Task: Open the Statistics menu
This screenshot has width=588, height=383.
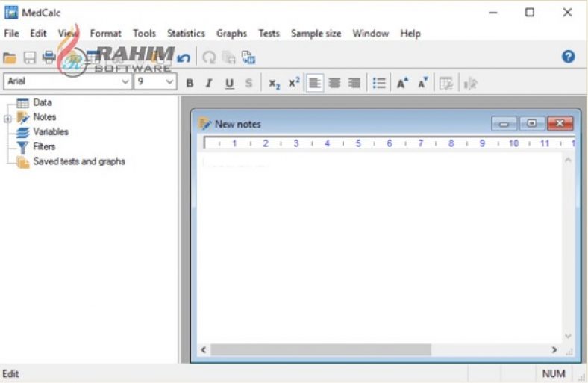Action: pos(186,34)
